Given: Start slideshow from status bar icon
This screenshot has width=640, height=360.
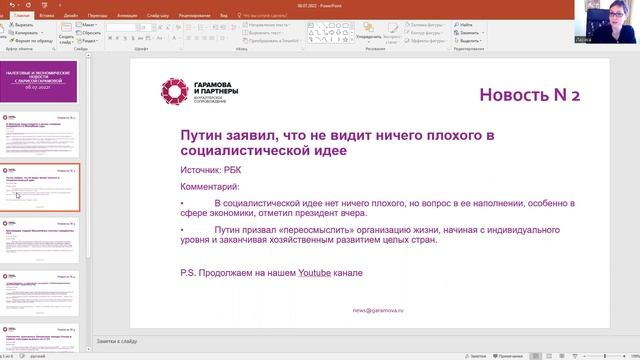Looking at the screenshot, I should tap(575, 356).
